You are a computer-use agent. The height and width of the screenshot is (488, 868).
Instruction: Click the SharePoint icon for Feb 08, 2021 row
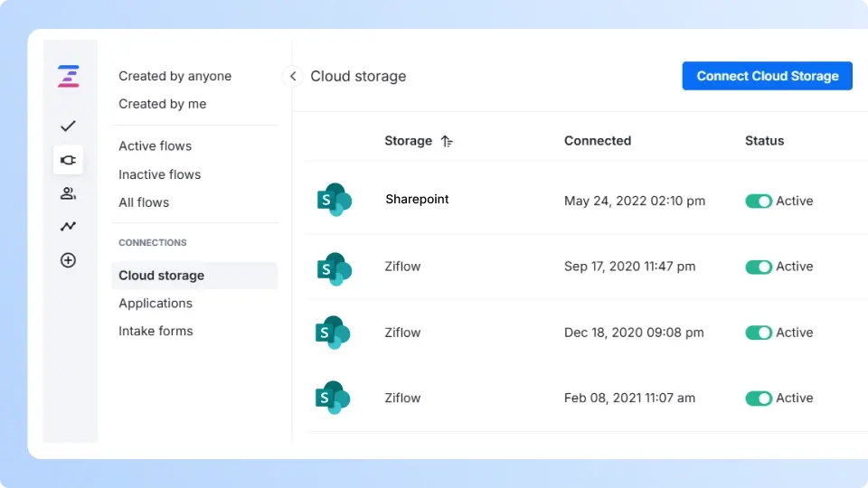pos(334,398)
